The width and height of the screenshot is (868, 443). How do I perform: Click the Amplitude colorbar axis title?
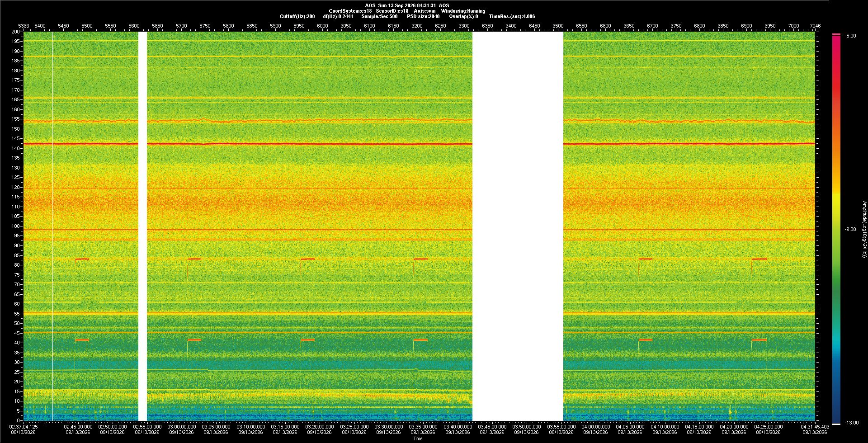tap(864, 229)
